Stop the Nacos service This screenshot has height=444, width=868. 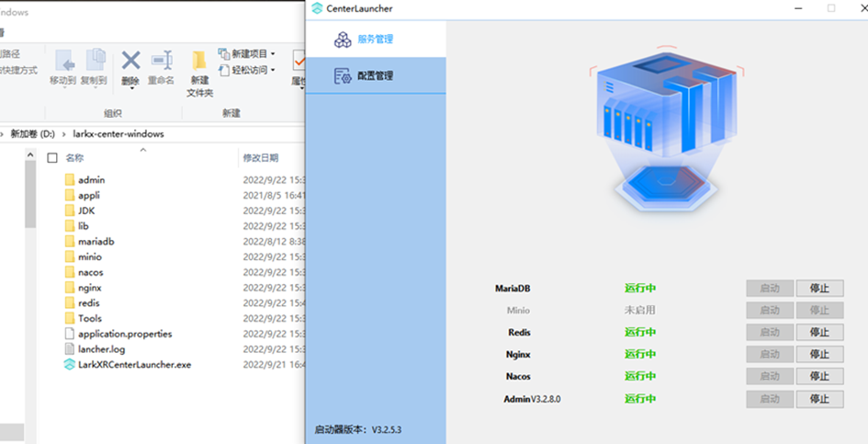(x=820, y=376)
